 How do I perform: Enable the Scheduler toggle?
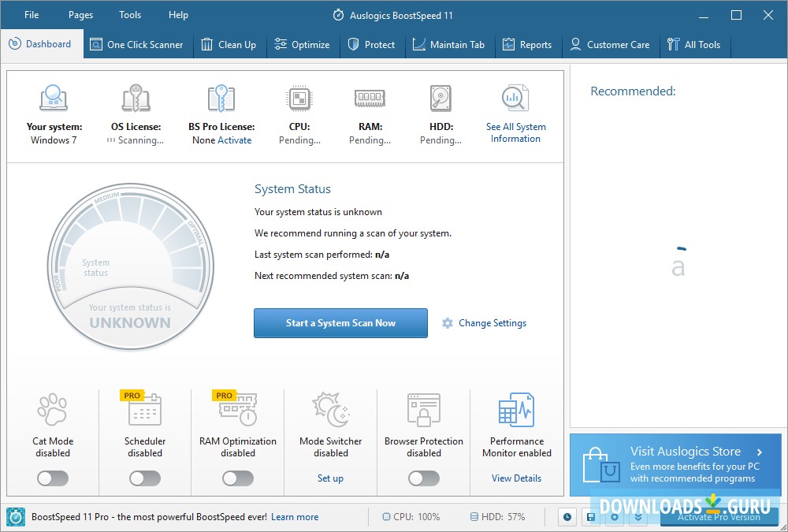tap(145, 478)
